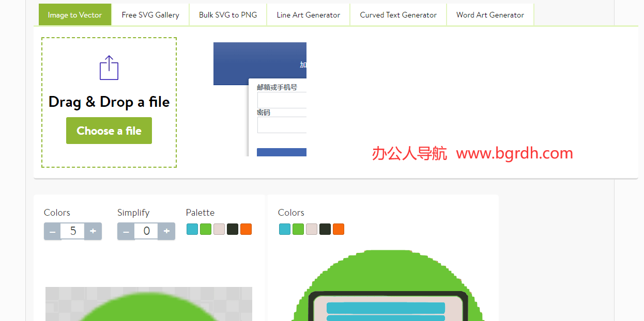Viewport: 644px width, 321px height.
Task: Decrease Simplify value with minus button
Action: 126,231
